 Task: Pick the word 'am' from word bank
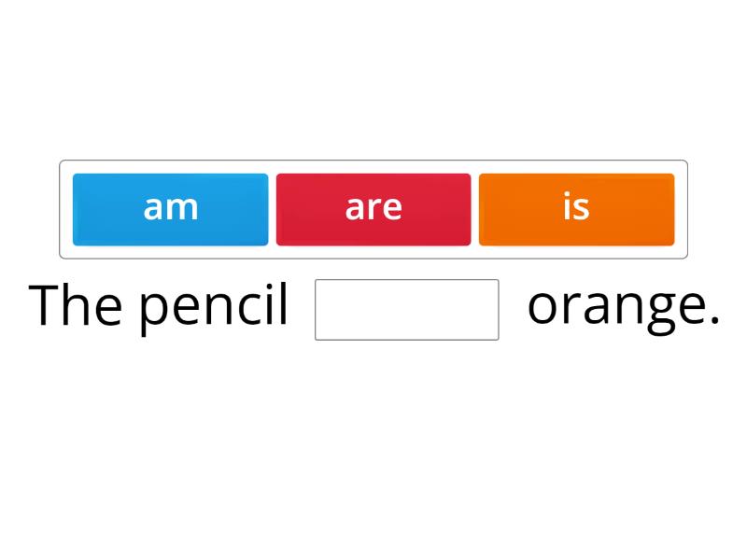click(x=171, y=209)
